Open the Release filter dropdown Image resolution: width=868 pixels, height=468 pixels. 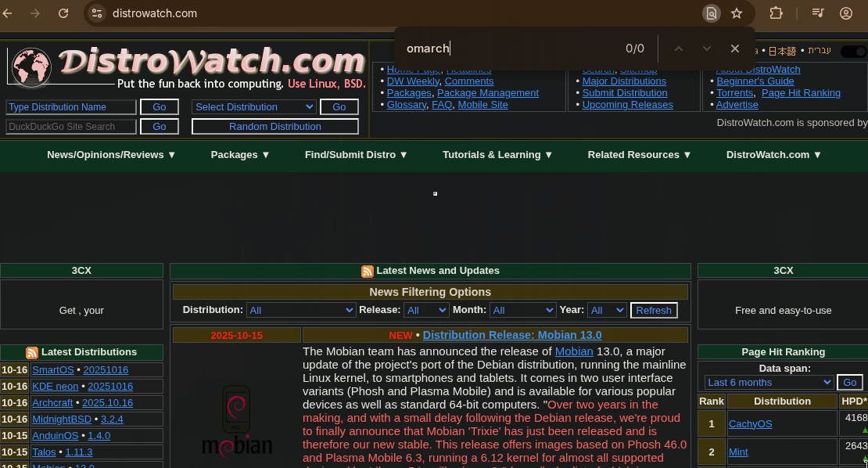[425, 310]
